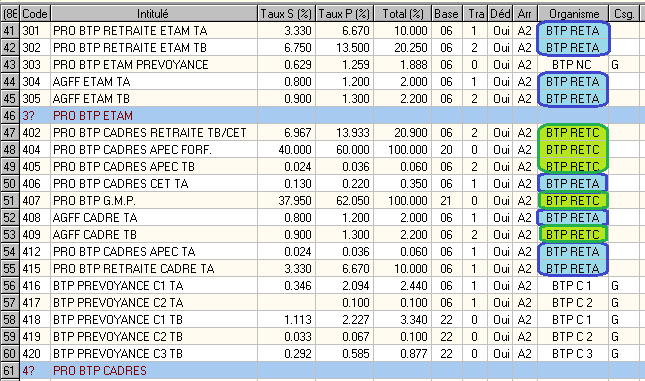Click the Base column header

coord(447,14)
